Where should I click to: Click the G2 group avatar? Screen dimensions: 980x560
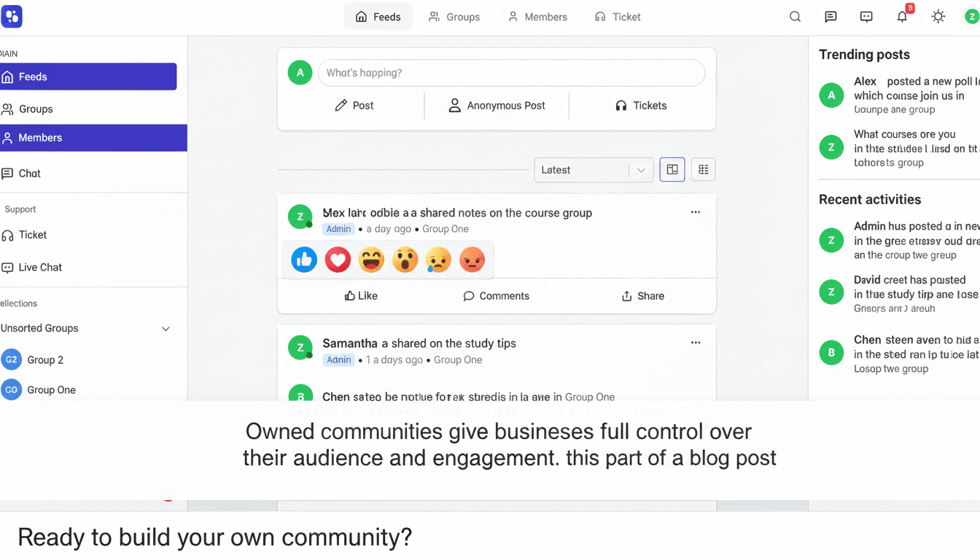click(11, 359)
